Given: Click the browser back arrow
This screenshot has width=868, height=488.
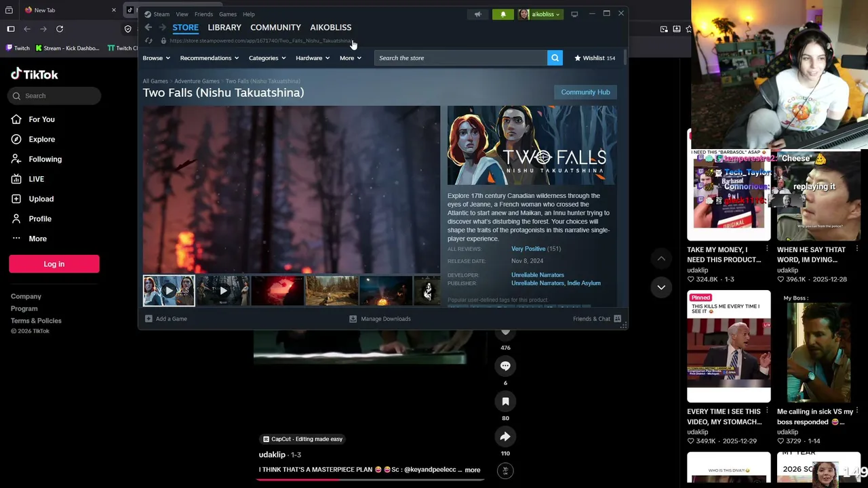Looking at the screenshot, I should pyautogui.click(x=27, y=28).
